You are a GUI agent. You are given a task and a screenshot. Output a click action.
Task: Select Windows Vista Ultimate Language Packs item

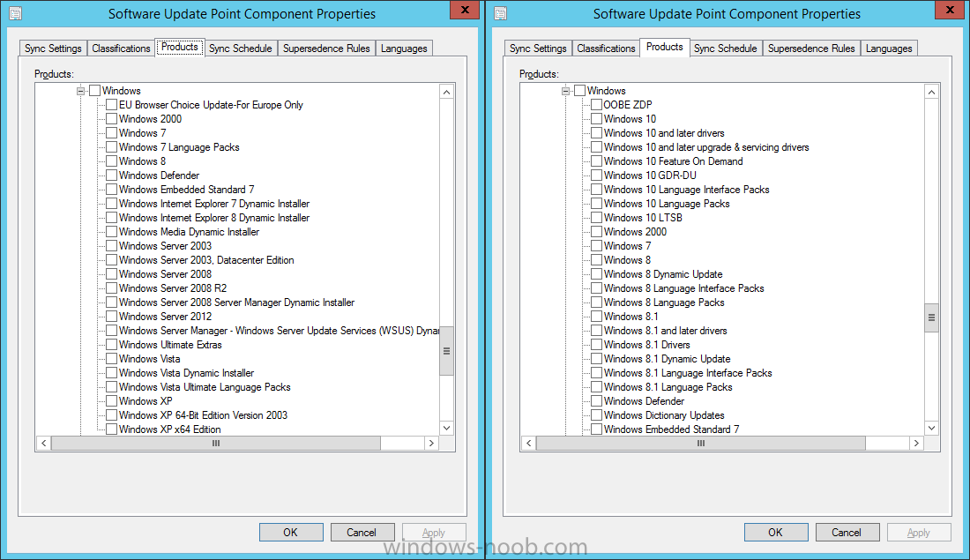click(x=205, y=387)
